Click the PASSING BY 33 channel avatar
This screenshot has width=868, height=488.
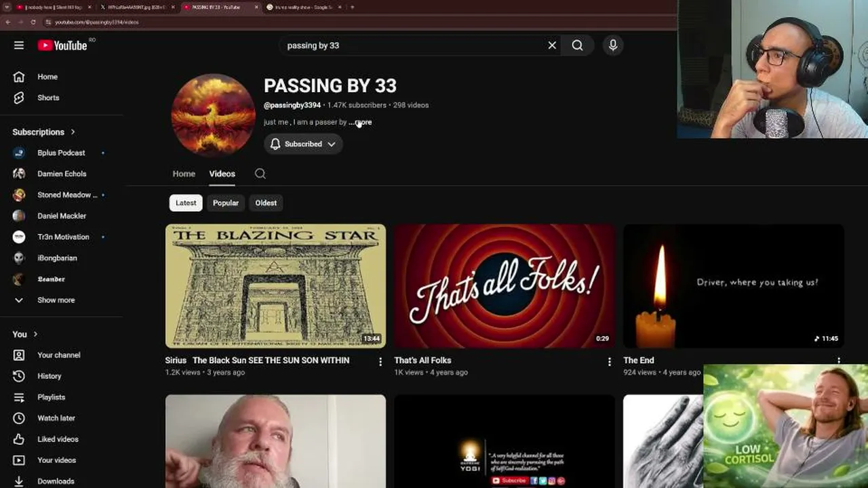[x=213, y=115]
